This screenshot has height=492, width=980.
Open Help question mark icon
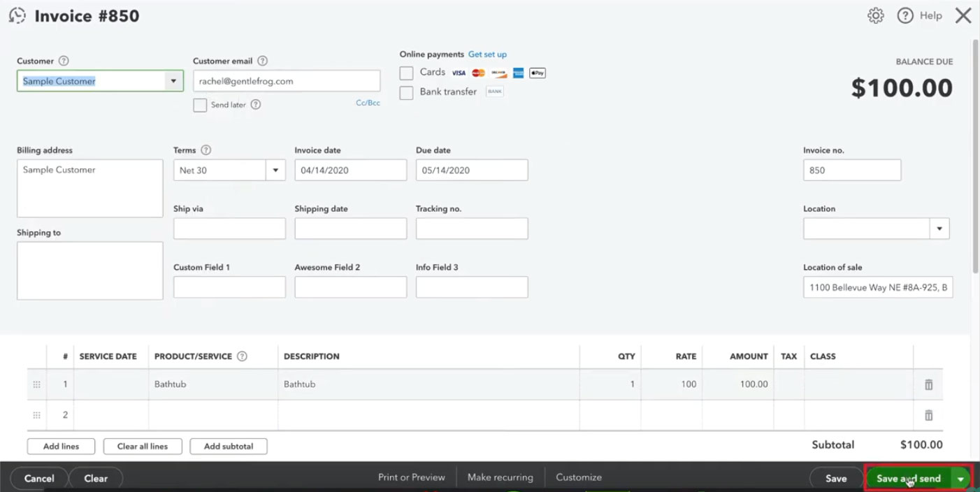point(905,15)
